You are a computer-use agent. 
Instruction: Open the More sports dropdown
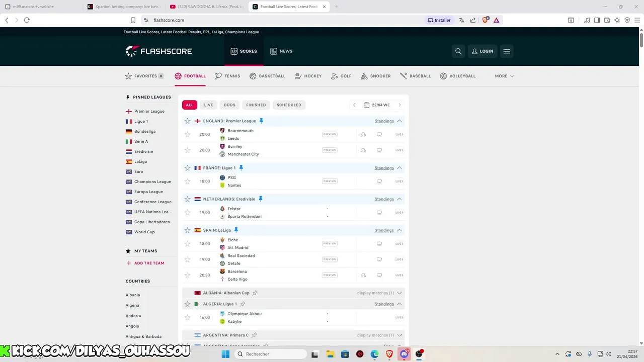coord(504,76)
